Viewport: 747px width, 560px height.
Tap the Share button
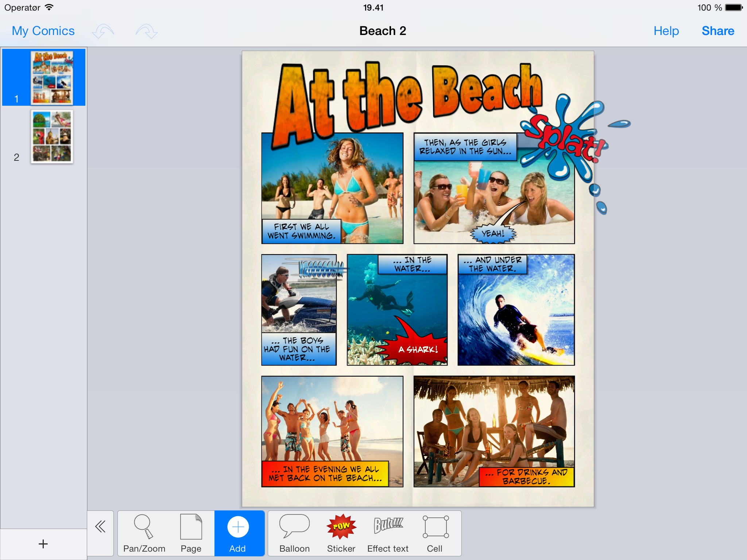tap(717, 31)
